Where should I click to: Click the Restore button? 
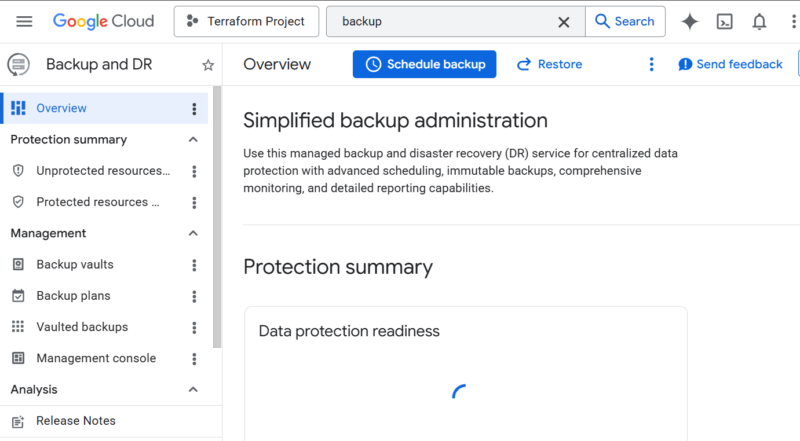click(x=549, y=64)
